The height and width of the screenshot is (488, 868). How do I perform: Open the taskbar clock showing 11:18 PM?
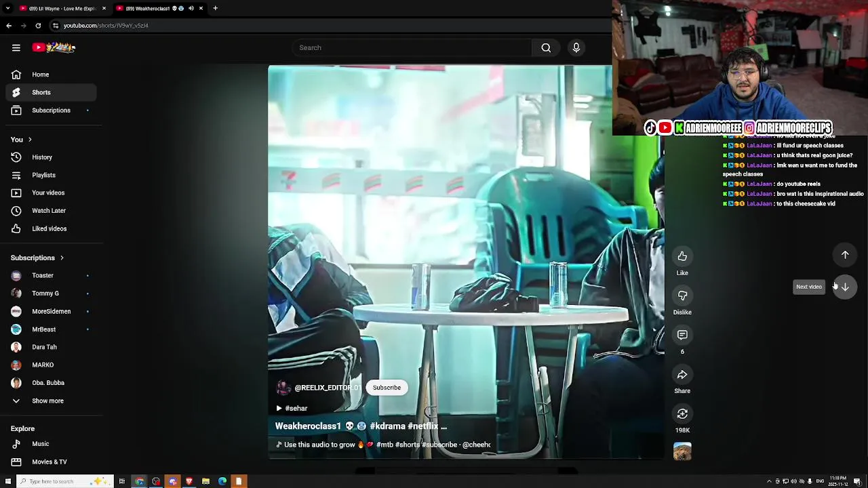click(838, 481)
